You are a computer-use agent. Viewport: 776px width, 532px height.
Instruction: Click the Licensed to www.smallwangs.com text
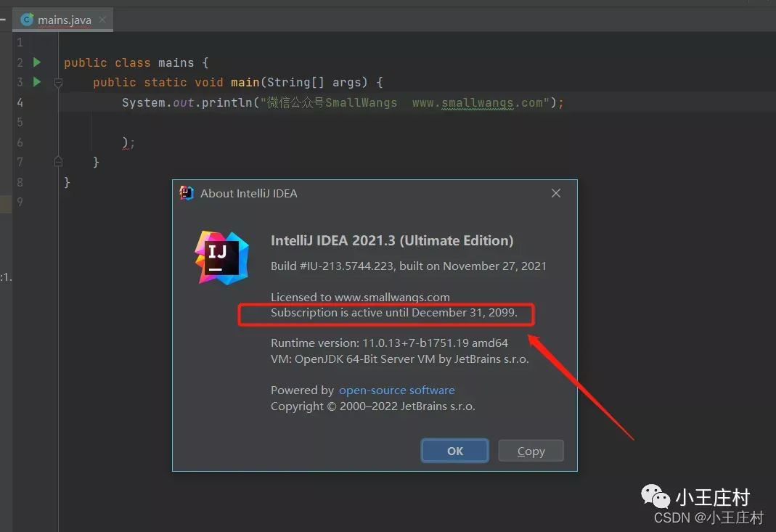[360, 297]
